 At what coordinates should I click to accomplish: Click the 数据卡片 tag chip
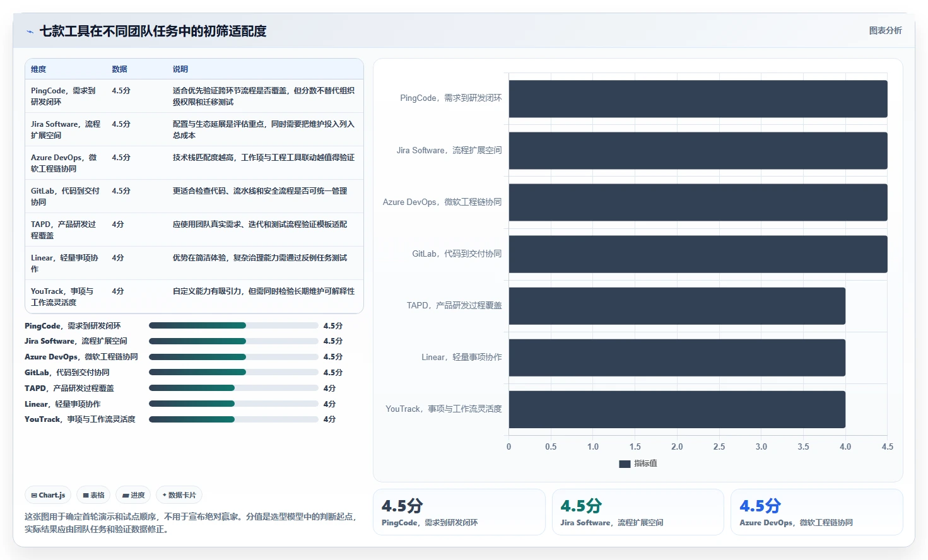[x=179, y=495]
